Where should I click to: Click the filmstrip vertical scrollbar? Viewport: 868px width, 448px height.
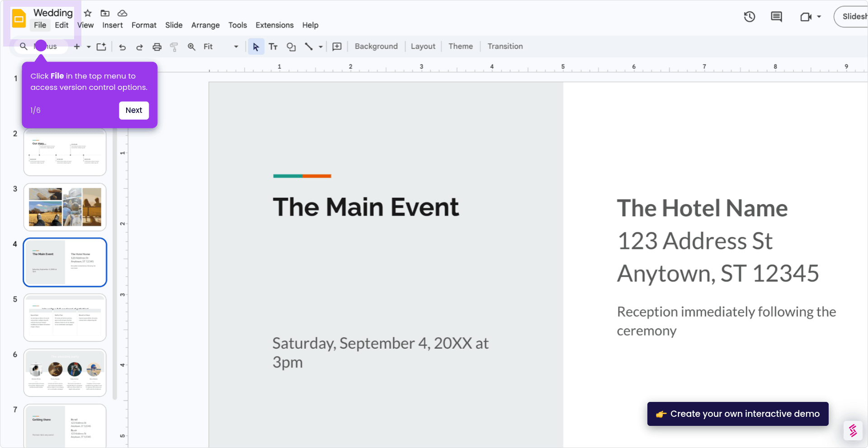[115, 264]
